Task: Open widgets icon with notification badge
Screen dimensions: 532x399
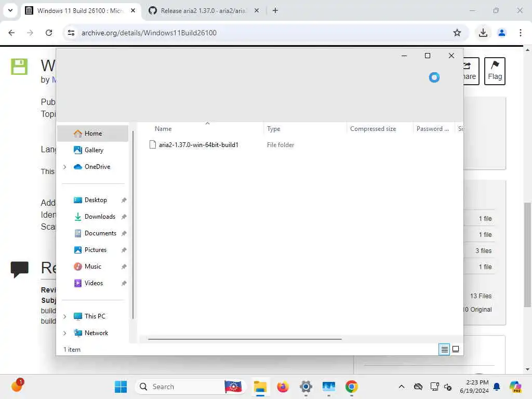Action: [x=17, y=386]
